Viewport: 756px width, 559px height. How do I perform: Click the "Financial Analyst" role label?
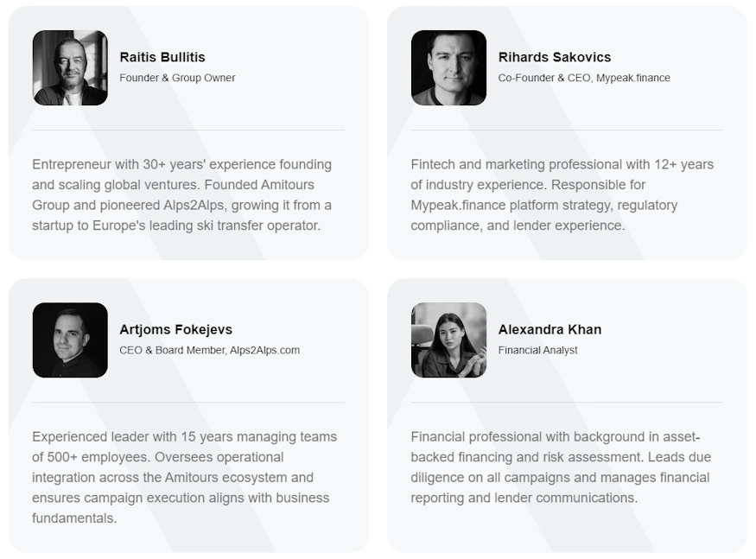(x=538, y=350)
